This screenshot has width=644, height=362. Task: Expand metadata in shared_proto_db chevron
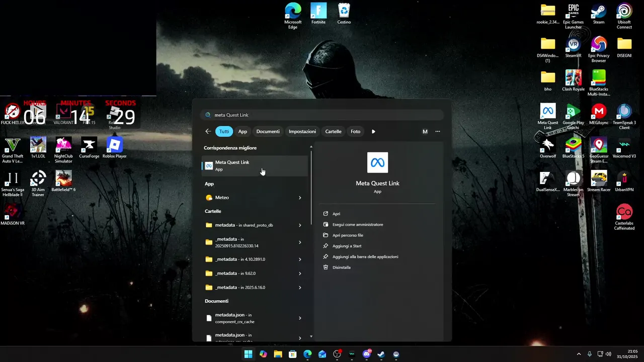(300, 225)
